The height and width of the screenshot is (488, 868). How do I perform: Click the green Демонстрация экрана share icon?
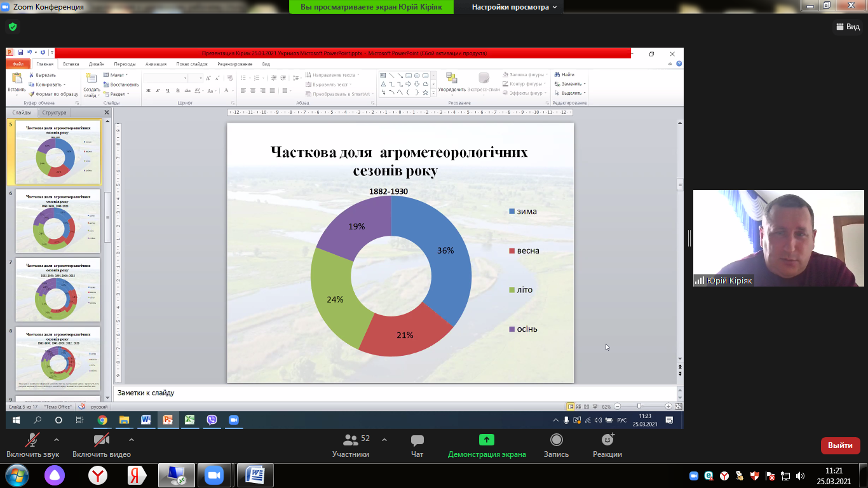point(486,440)
